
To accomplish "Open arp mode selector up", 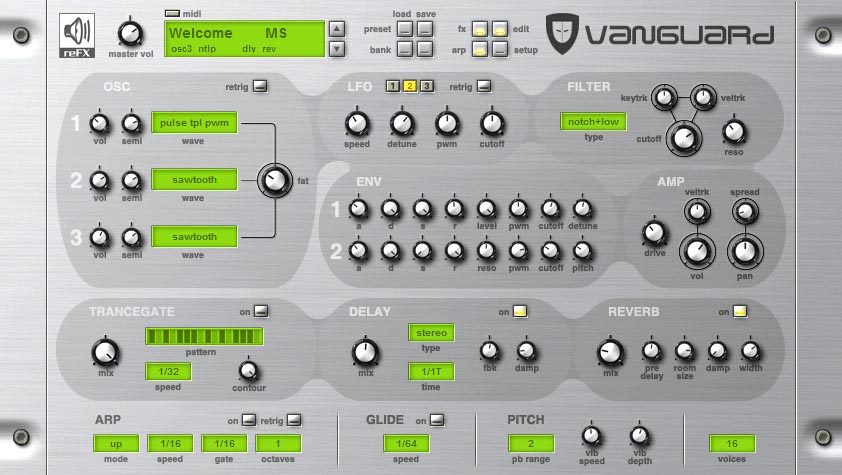I will [x=116, y=444].
